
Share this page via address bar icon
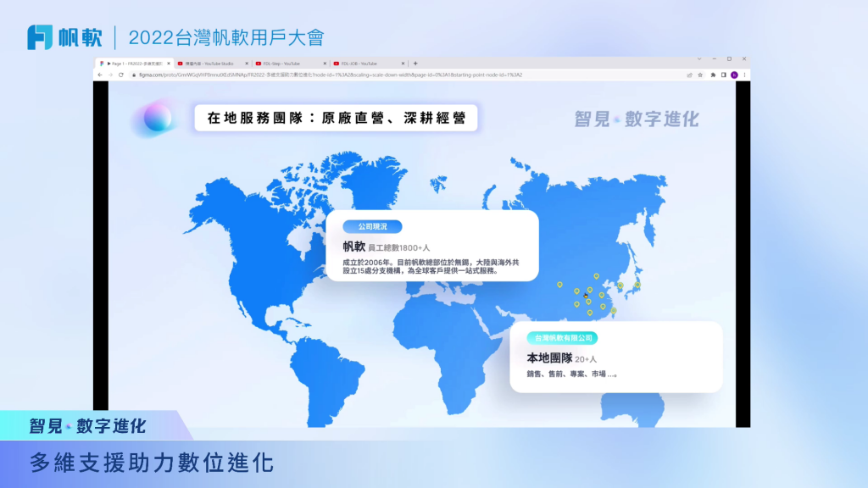[x=689, y=75]
